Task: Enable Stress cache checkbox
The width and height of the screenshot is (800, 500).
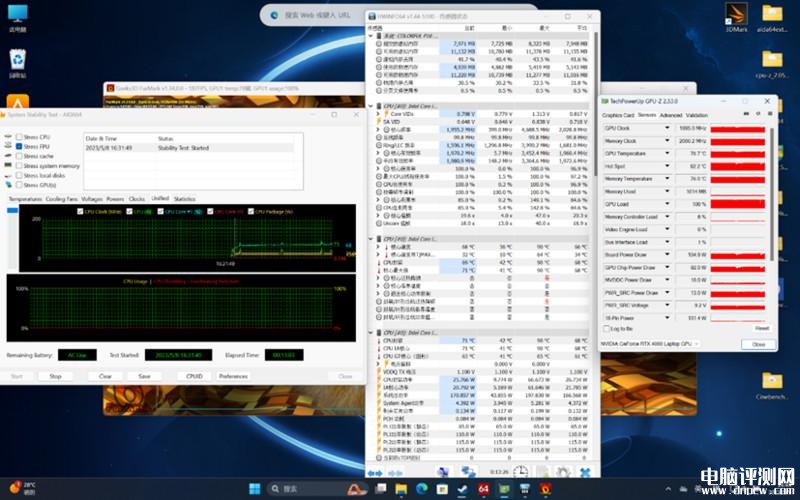Action: point(19,156)
